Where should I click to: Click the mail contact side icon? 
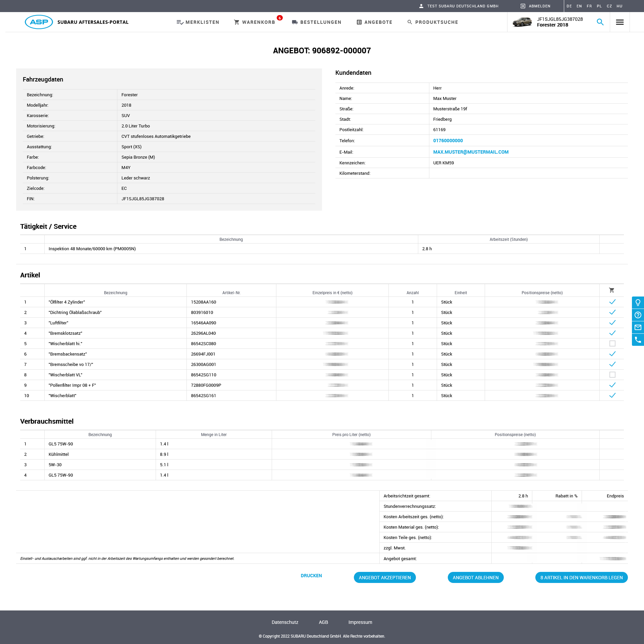(638, 327)
